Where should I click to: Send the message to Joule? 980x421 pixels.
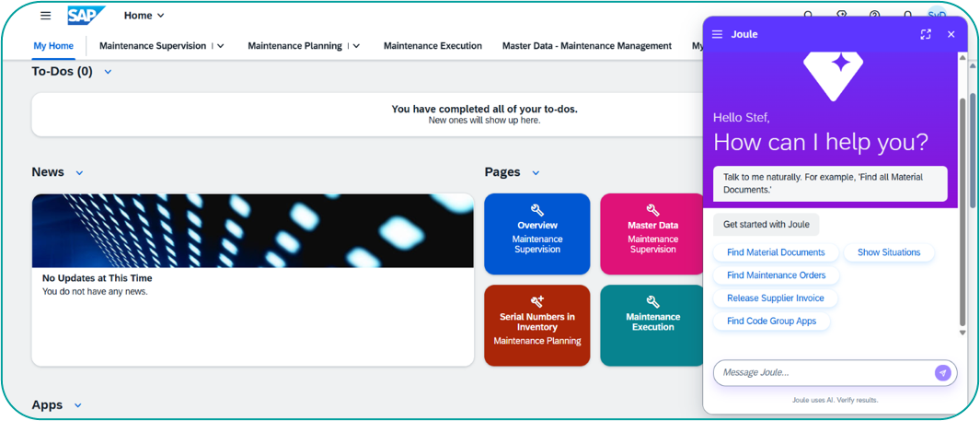[x=942, y=372]
